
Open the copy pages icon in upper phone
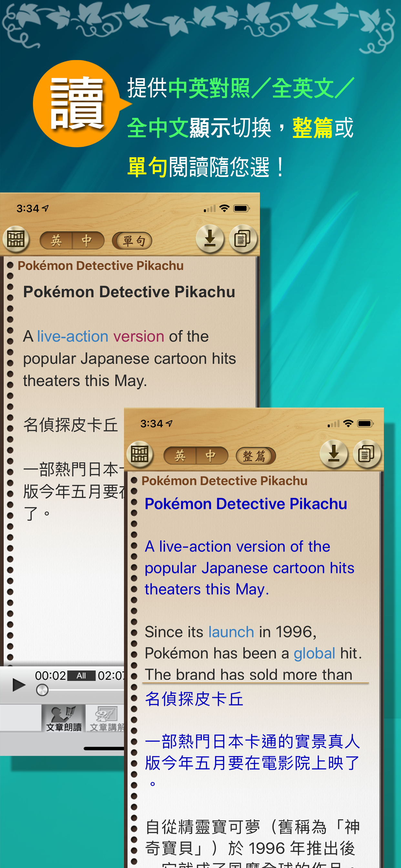[x=243, y=239]
